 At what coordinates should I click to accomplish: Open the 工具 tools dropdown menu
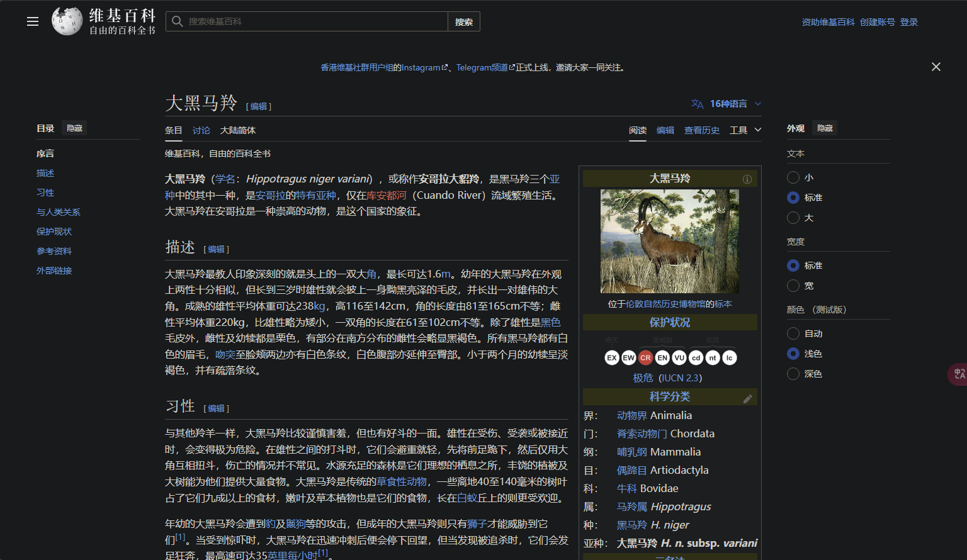tap(745, 130)
